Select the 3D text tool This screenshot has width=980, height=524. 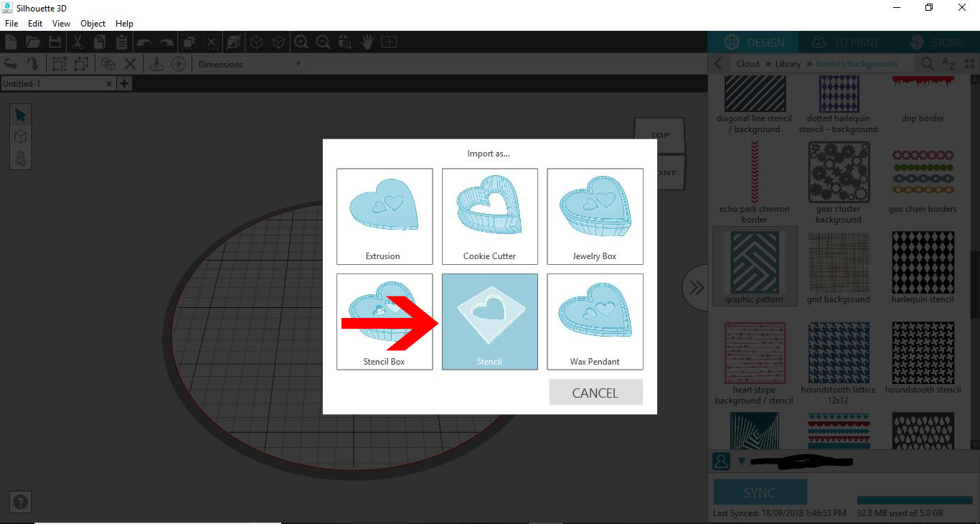(20, 158)
